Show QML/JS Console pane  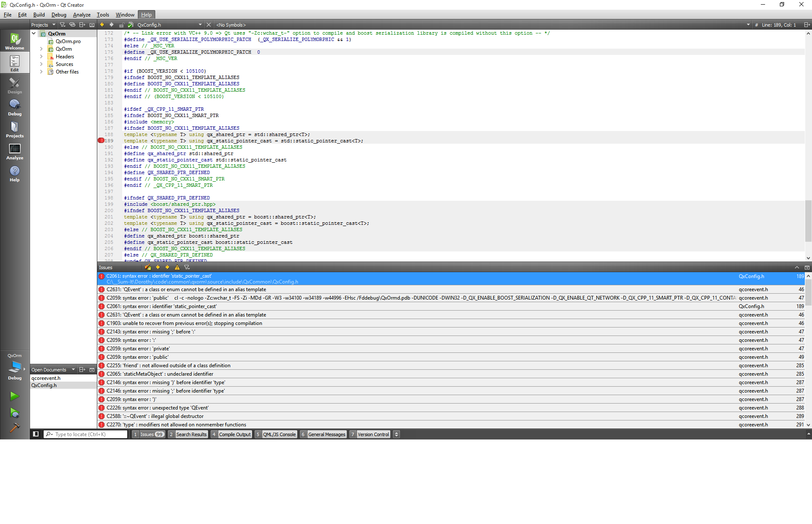click(x=276, y=434)
